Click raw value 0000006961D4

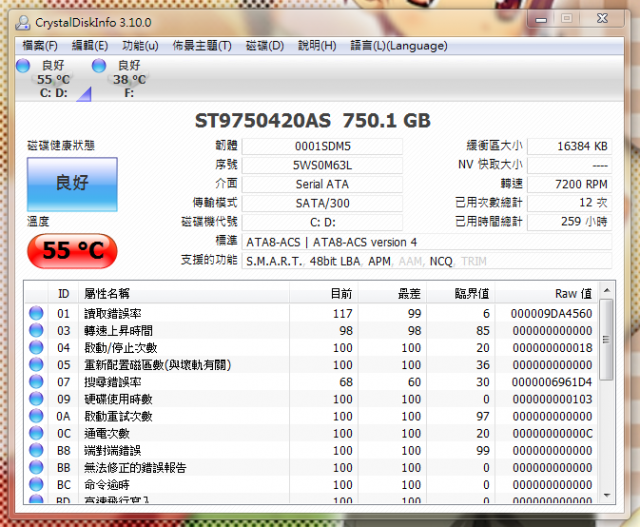pos(552,382)
